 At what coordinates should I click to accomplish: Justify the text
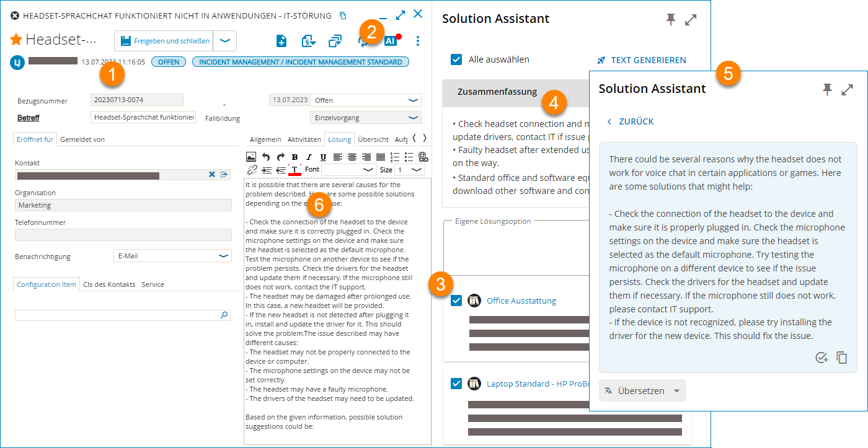[381, 157]
